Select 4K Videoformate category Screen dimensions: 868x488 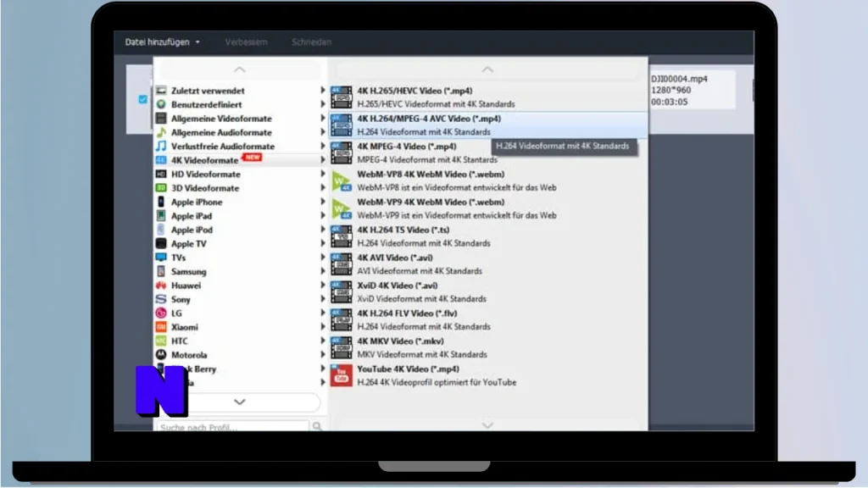240,160
